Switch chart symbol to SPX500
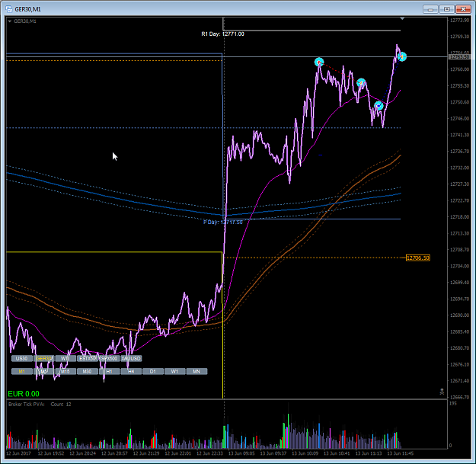This screenshot has height=464, width=476. pos(109,358)
